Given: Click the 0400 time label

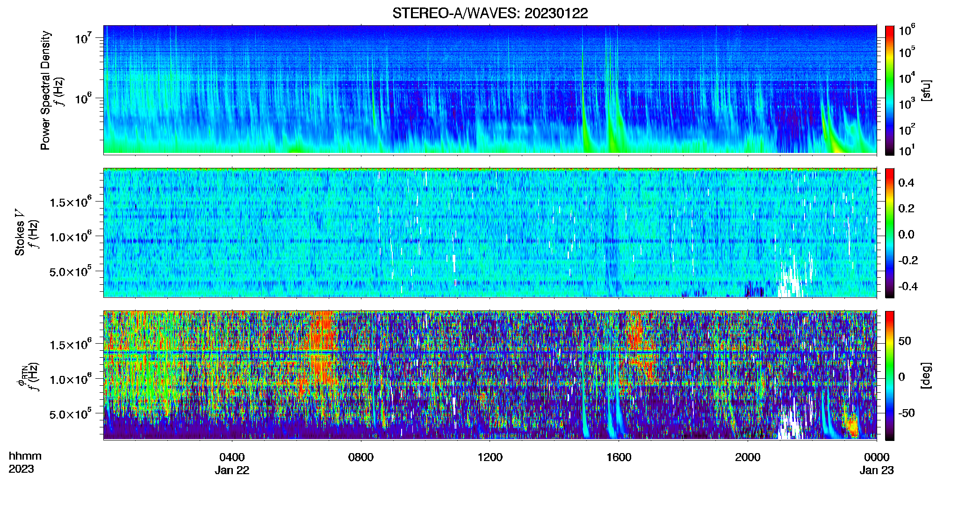Looking at the screenshot, I should (232, 457).
